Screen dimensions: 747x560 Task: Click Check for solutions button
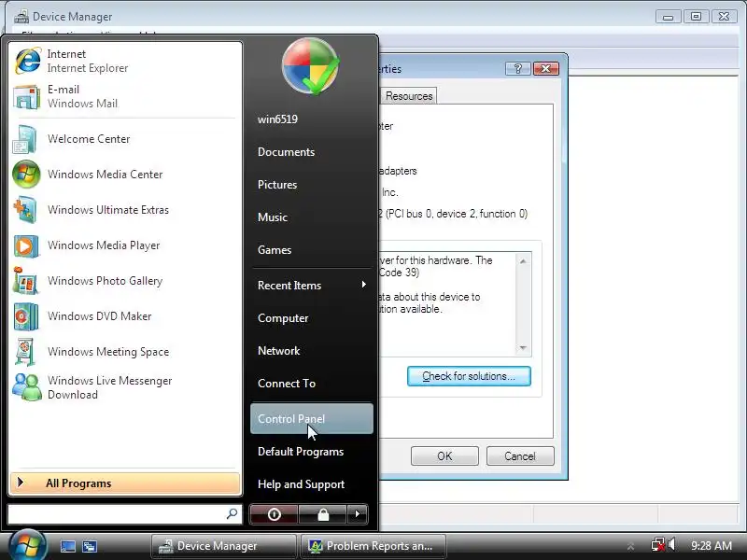pos(469,376)
